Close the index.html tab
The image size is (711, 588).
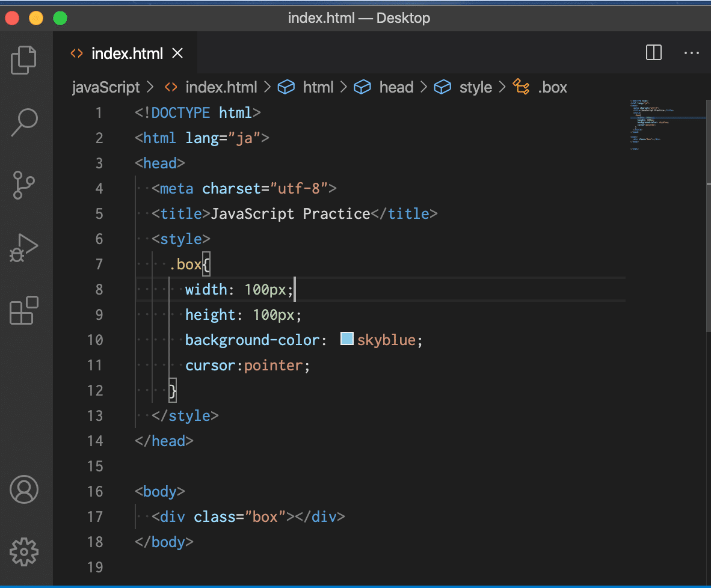click(177, 53)
